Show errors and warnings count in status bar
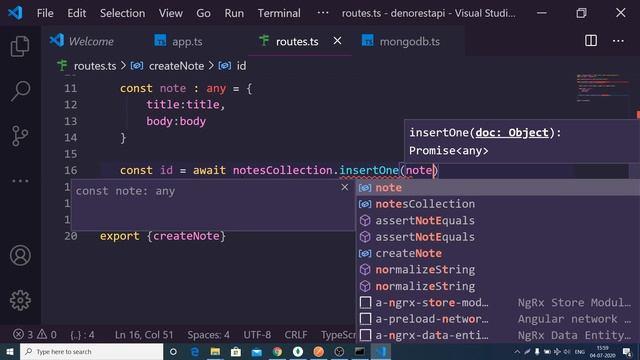The height and width of the screenshot is (360, 640). [x=35, y=335]
